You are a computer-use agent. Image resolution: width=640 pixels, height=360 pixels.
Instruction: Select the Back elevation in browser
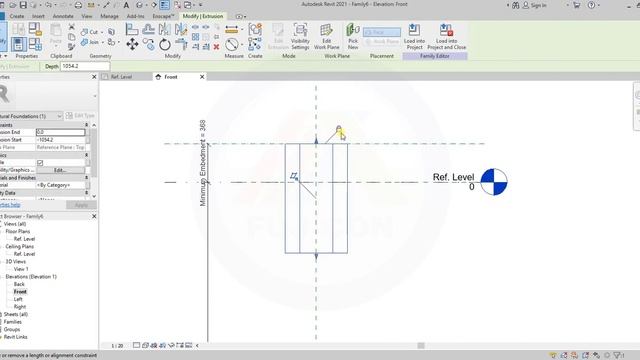19,284
